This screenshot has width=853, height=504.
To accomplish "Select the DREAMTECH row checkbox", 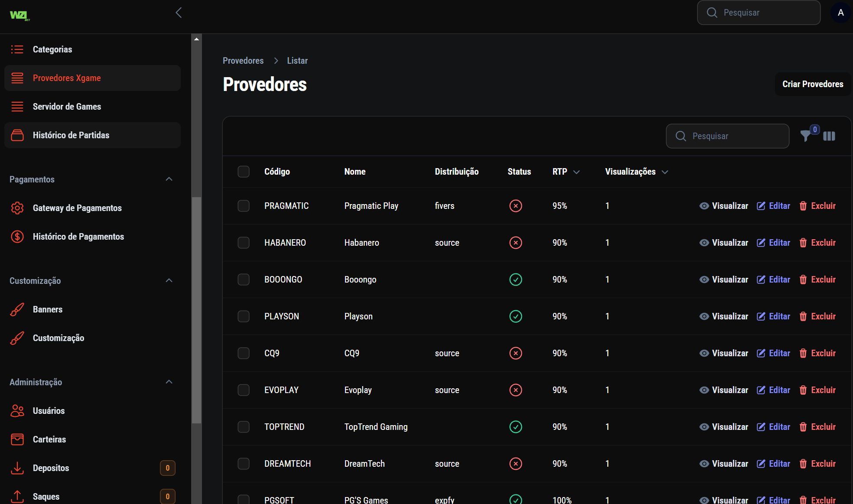I will click(x=244, y=464).
